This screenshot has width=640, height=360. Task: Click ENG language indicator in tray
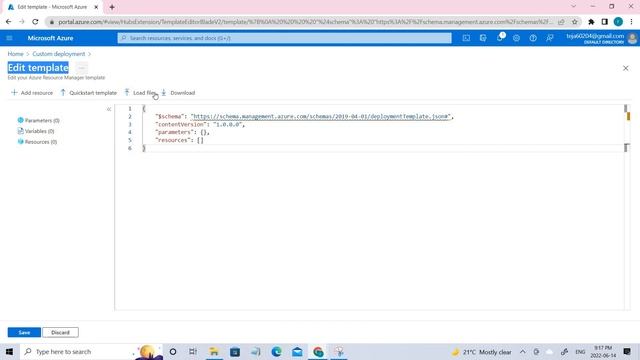[580, 352]
